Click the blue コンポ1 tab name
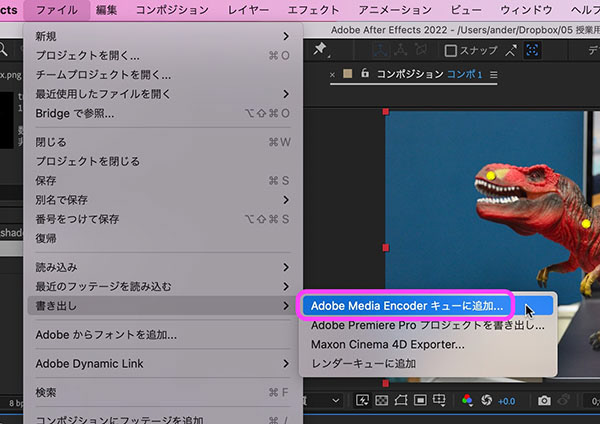This screenshot has width=600, height=424. [465, 74]
